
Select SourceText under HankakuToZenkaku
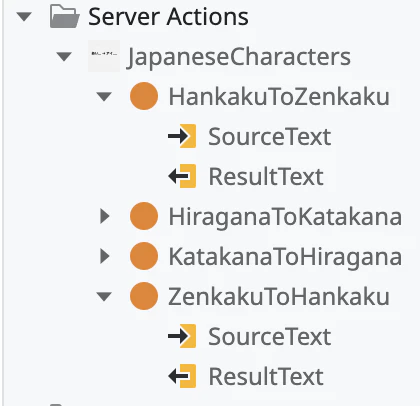[x=270, y=137]
